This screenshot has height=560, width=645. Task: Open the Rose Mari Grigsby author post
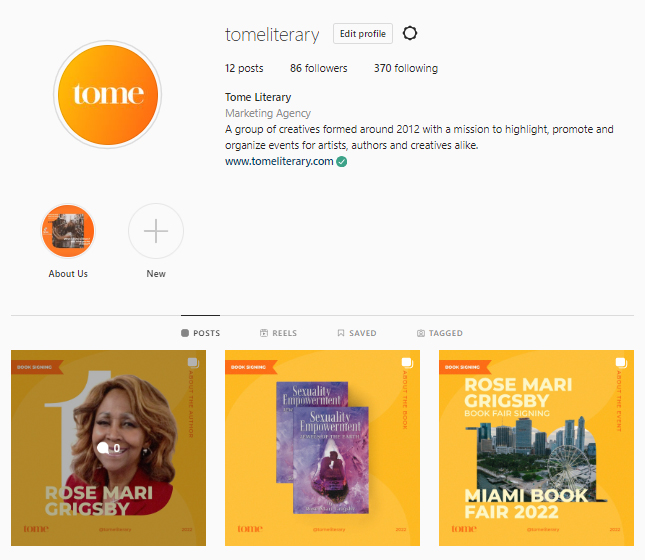click(x=109, y=448)
